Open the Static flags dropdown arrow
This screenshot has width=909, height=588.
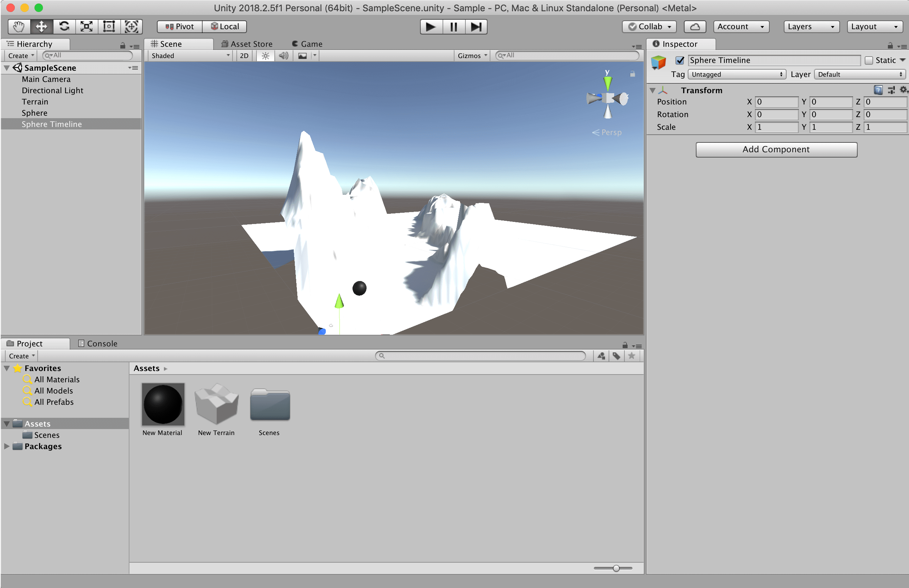tap(903, 60)
